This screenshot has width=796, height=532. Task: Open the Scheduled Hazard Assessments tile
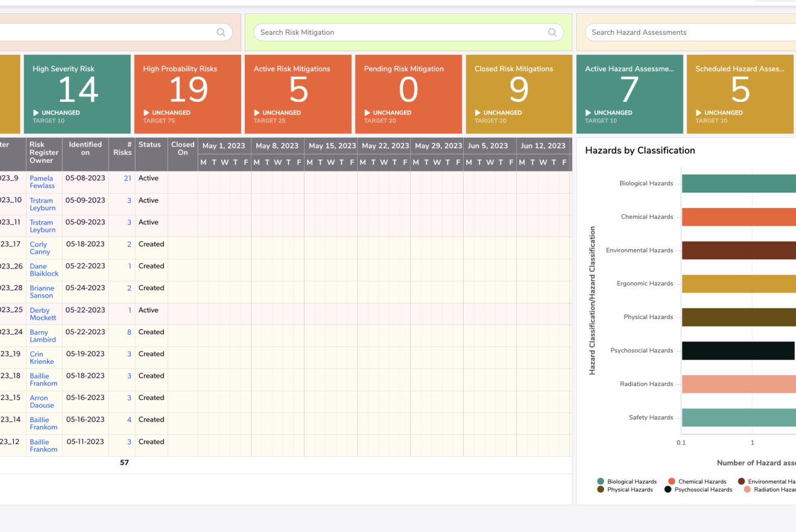(x=739, y=93)
